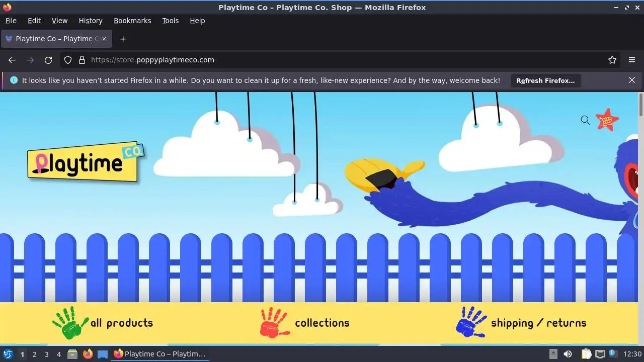
Task: Click the page vertical scrollbar thumb
Action: pos(640,105)
